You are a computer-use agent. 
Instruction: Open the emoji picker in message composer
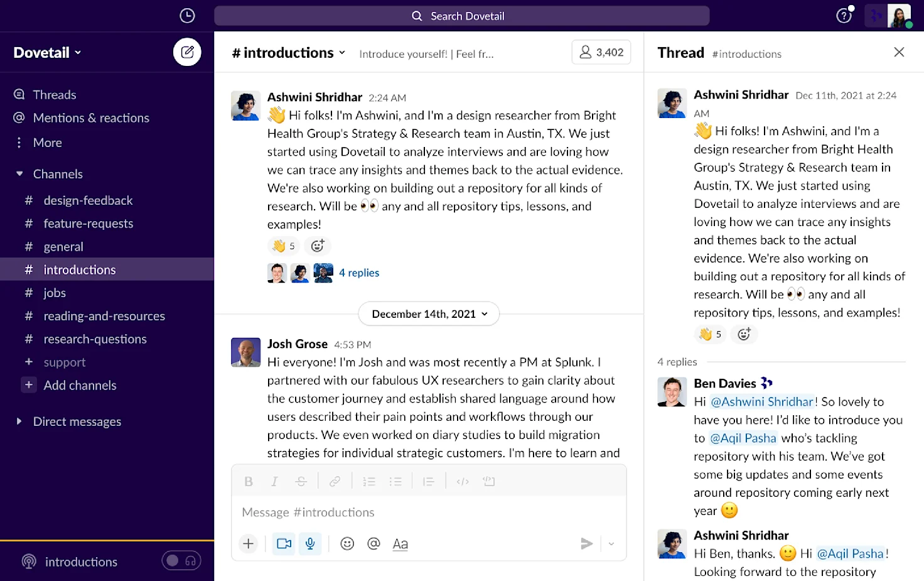(347, 544)
